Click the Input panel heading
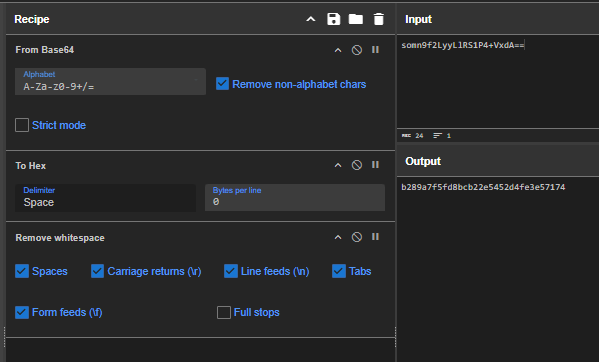Viewport: 599px width, 362px height. [418, 19]
